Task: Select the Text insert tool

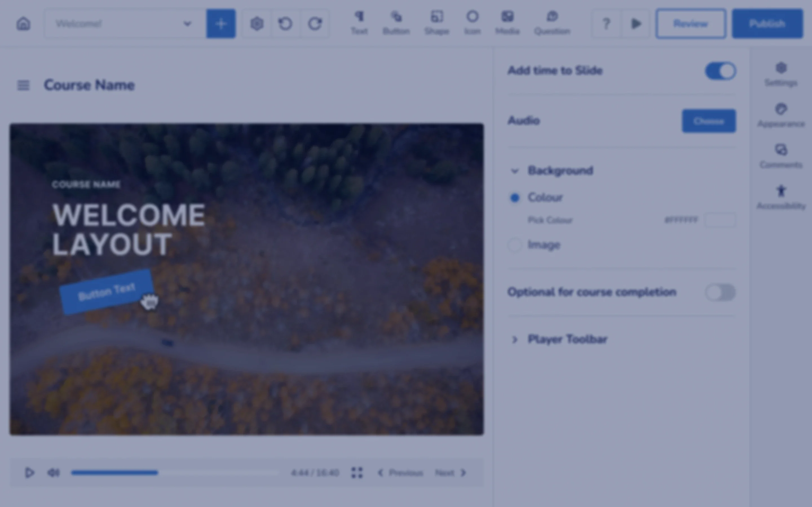Action: click(360, 23)
